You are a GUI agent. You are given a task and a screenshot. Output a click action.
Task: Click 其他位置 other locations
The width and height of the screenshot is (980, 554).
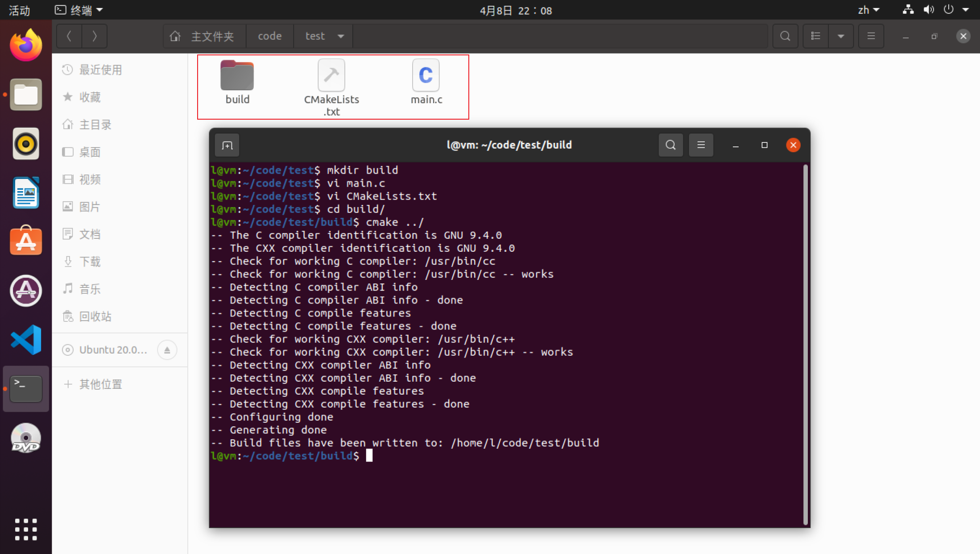pos(100,384)
